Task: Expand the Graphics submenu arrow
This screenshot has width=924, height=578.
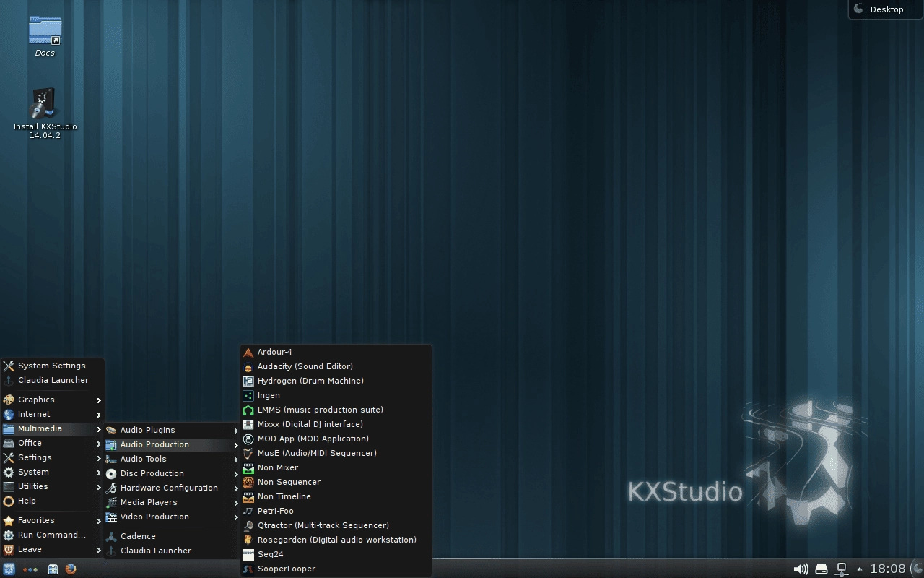Action: point(99,400)
